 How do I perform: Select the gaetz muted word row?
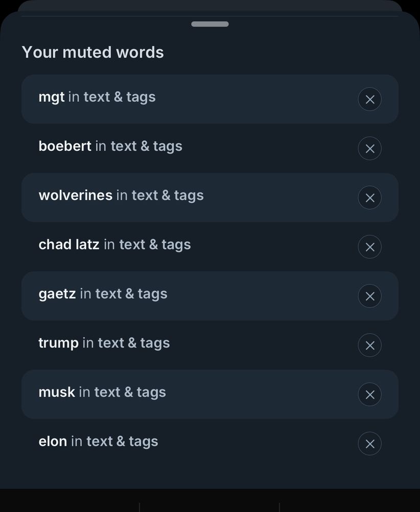210,296
